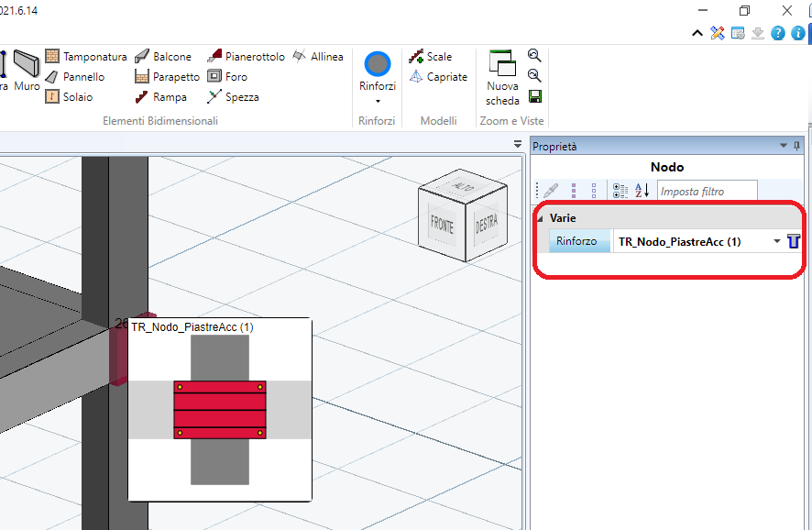
Task: Open the viewport tab list dropdown
Action: click(517, 145)
